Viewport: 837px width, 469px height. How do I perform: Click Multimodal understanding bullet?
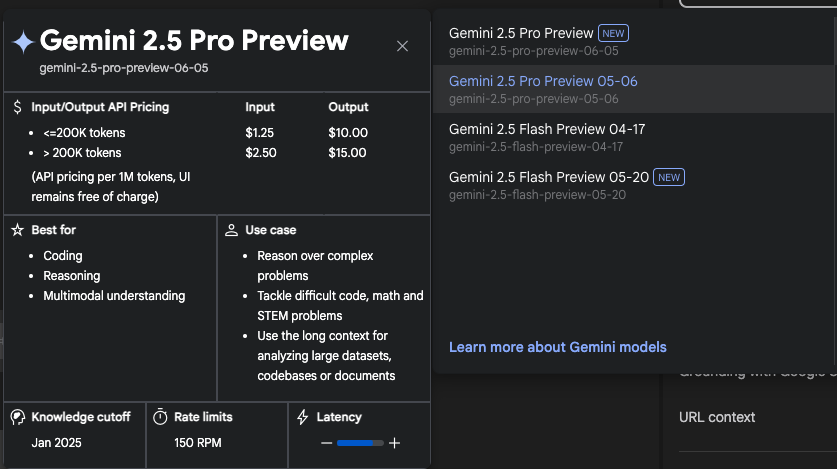point(114,296)
